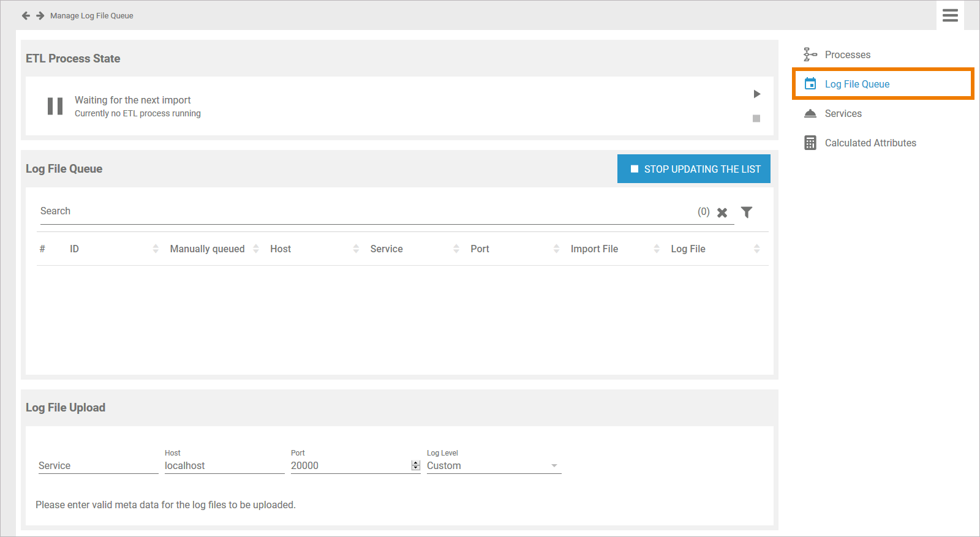Open the hamburger menu
This screenshot has width=980, height=537.
(x=950, y=15)
